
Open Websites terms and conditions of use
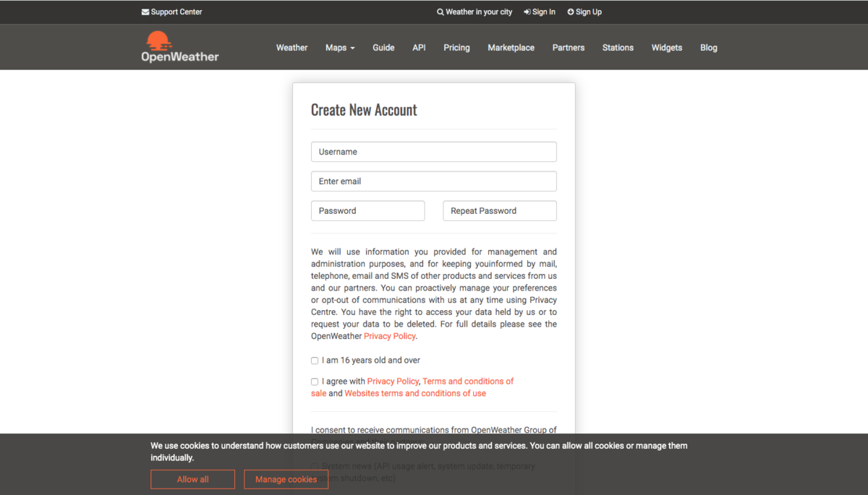pos(415,393)
